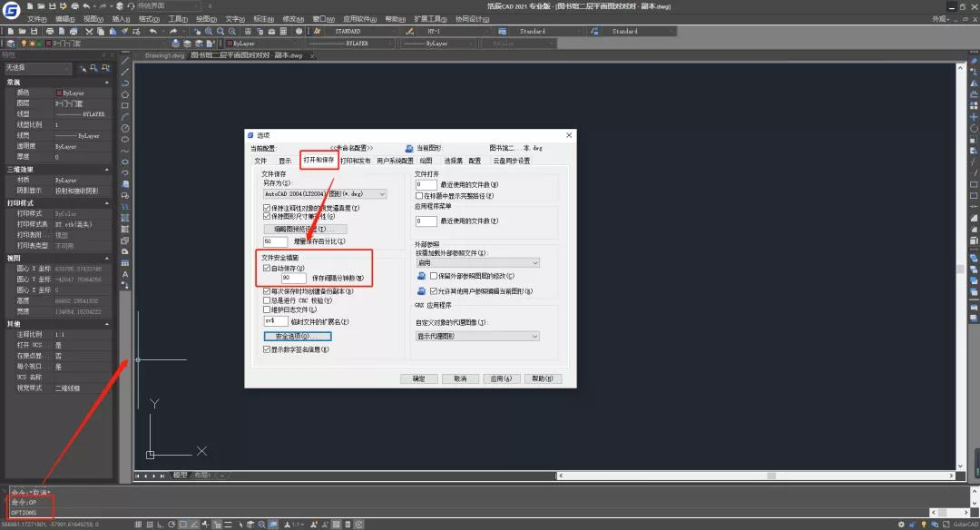Viewport: 980px width, 530px height.
Task: Uncheck 每次保存时均创建备份副本 checkbox
Action: (x=267, y=291)
